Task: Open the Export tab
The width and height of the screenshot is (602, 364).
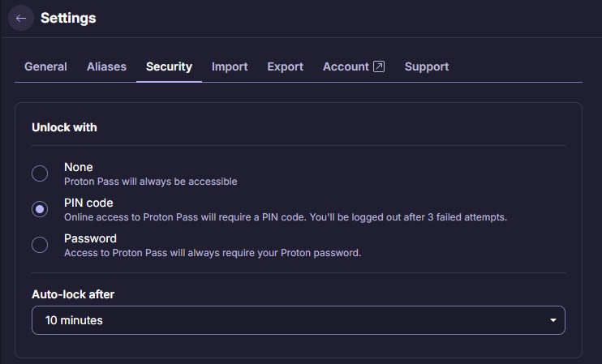Action: [x=286, y=66]
